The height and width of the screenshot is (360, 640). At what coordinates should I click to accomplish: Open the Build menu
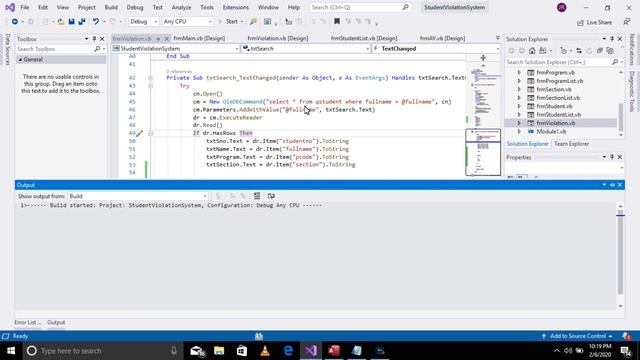pos(111,7)
